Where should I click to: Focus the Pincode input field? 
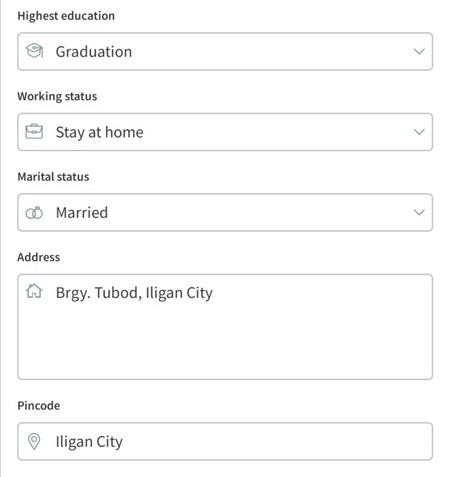225,441
